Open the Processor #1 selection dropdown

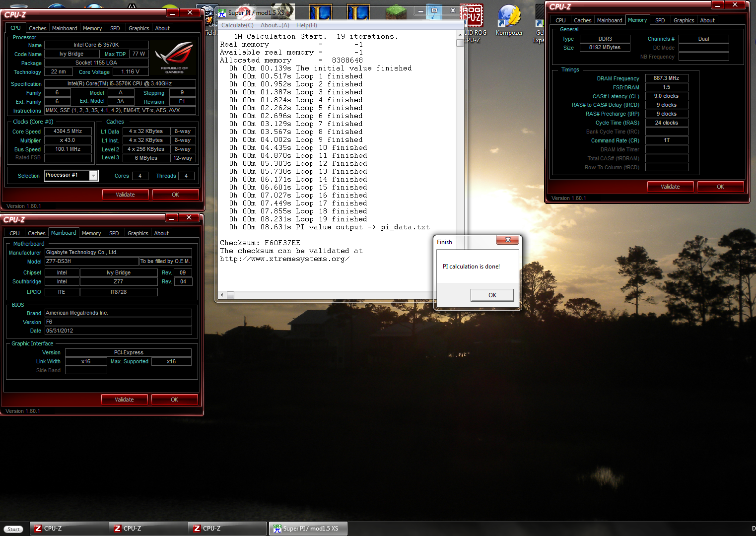tap(93, 175)
